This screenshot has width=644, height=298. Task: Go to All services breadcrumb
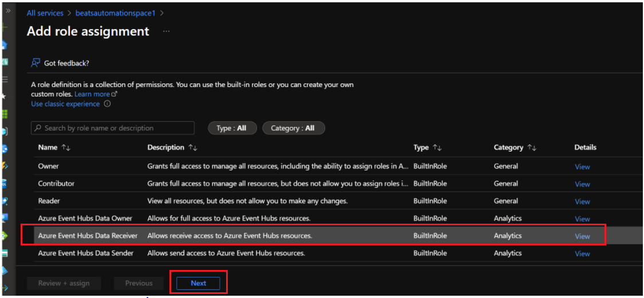click(45, 13)
